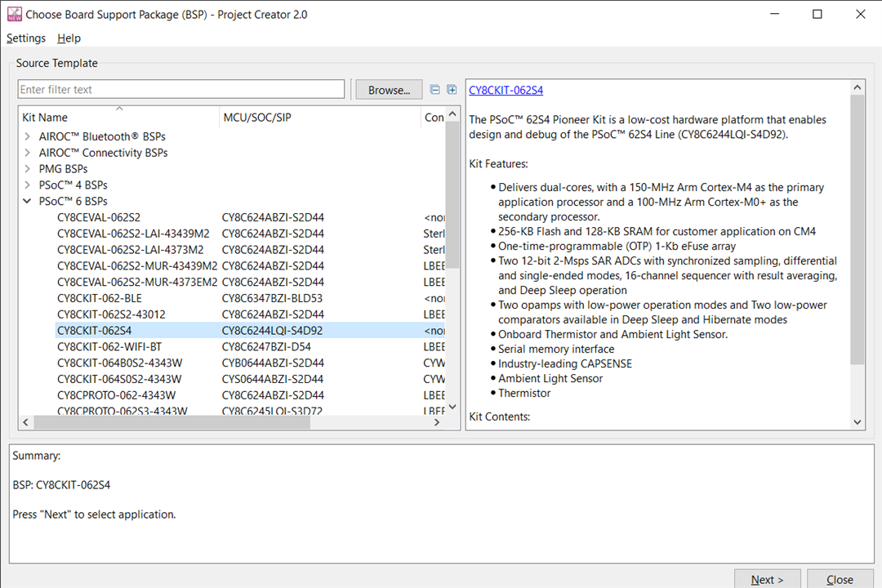Click Serial memory interface bullet
Screen dimensions: 882x588
(556, 349)
